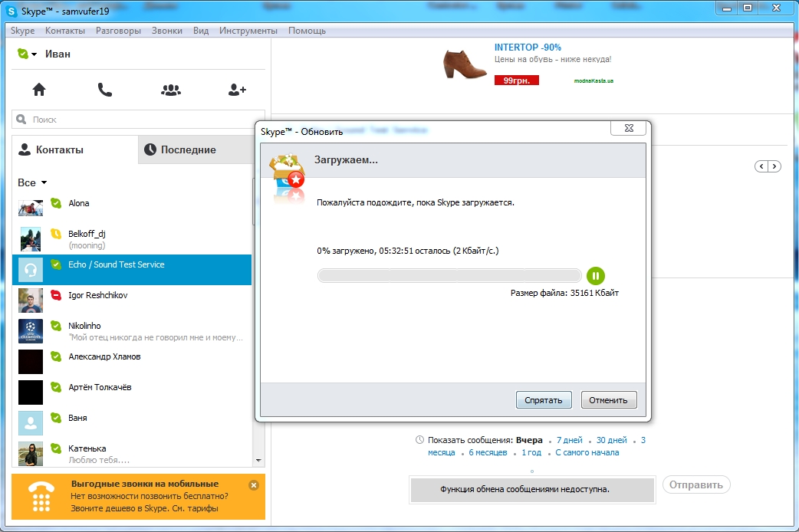
Task: Click the Отменить button
Action: pos(608,400)
